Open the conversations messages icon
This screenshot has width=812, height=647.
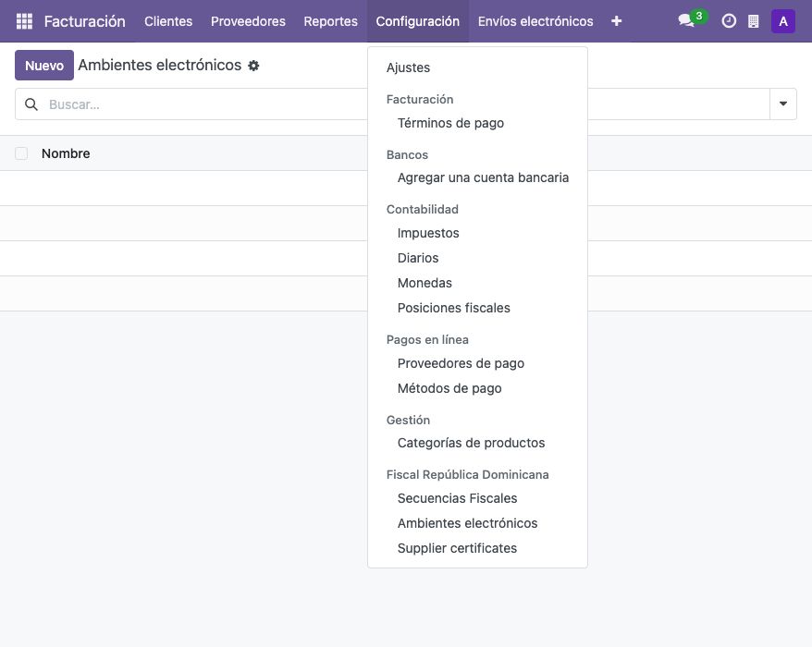coord(686,20)
